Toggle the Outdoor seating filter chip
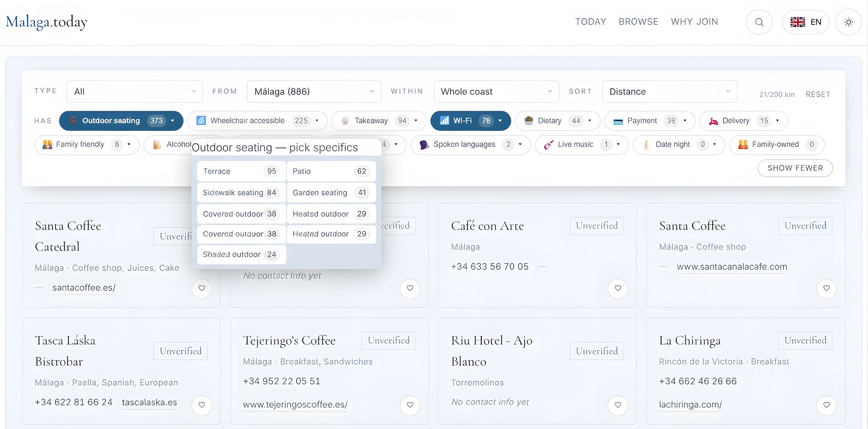 tap(121, 121)
